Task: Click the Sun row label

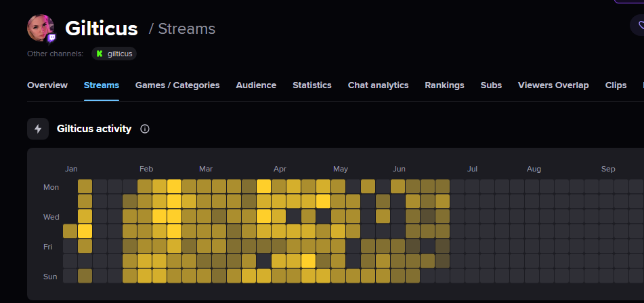Action: (50, 277)
